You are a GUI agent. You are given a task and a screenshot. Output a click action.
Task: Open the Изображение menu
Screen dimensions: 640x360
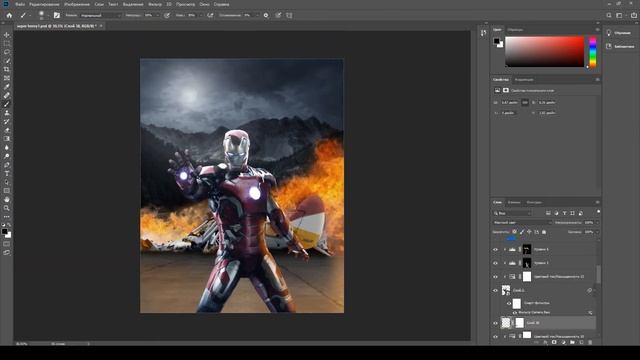[x=77, y=4]
